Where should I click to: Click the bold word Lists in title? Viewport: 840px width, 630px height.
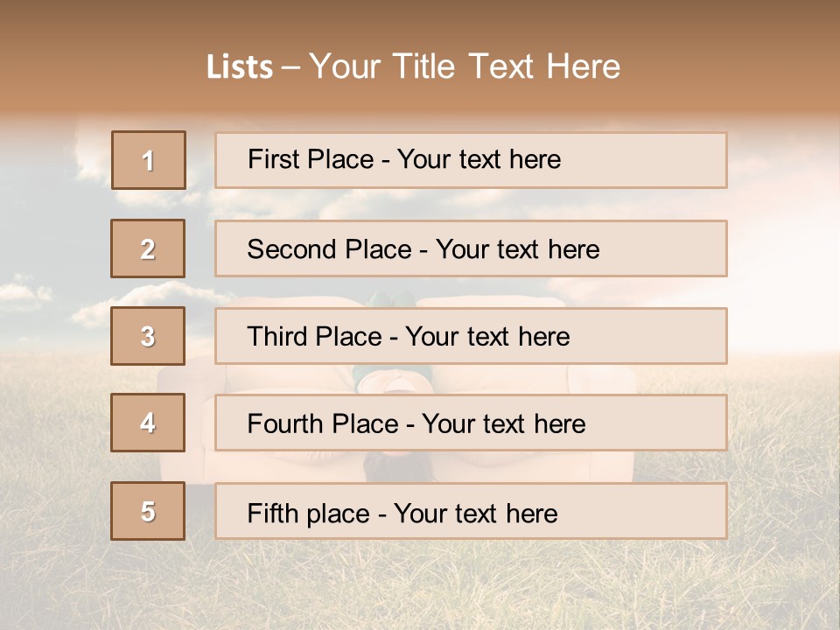pos(240,66)
